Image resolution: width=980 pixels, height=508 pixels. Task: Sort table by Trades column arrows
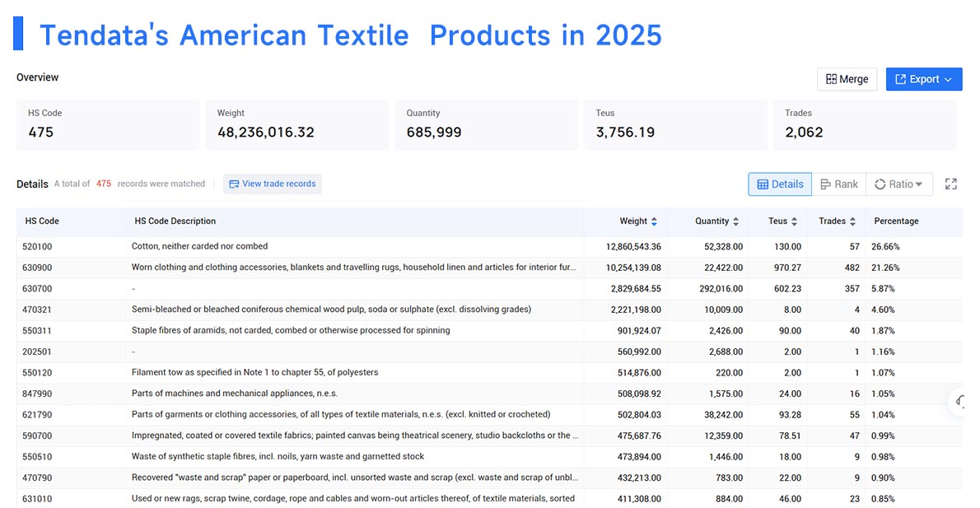pos(852,221)
